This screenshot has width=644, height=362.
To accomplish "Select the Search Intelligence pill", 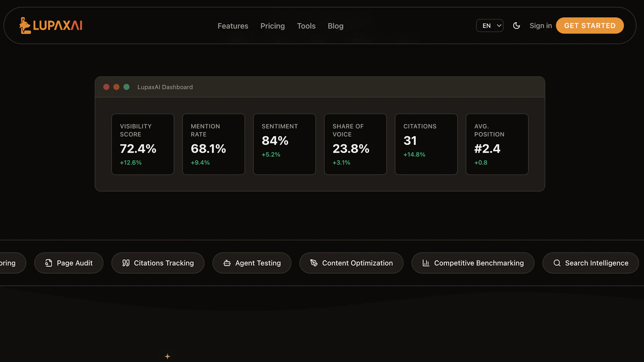I will point(590,263).
